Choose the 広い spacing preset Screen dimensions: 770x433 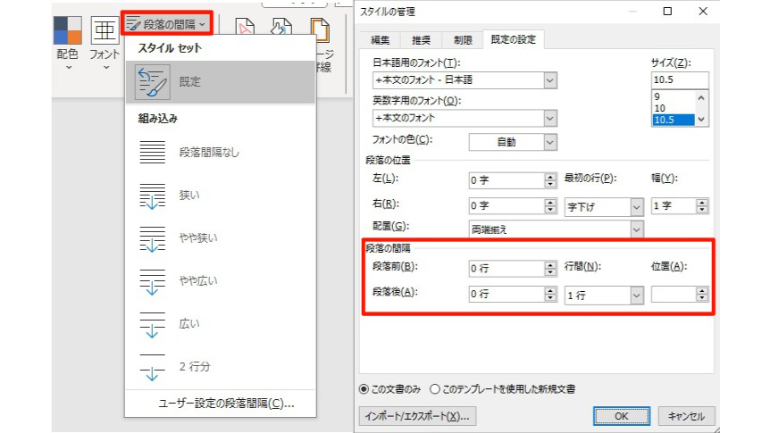click(189, 323)
